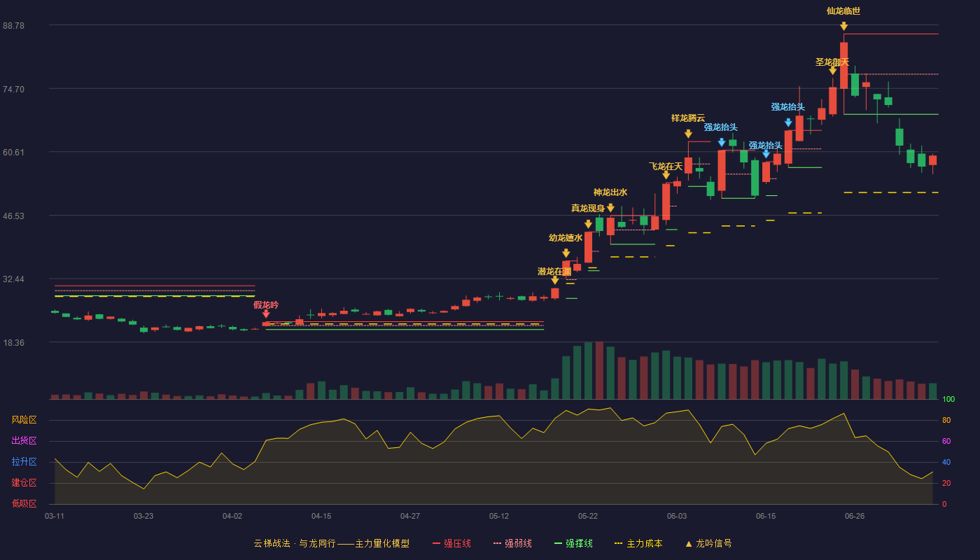Toggle the 龙吟信号 legend entry
Screen dimensions: 980x560
[708, 543]
